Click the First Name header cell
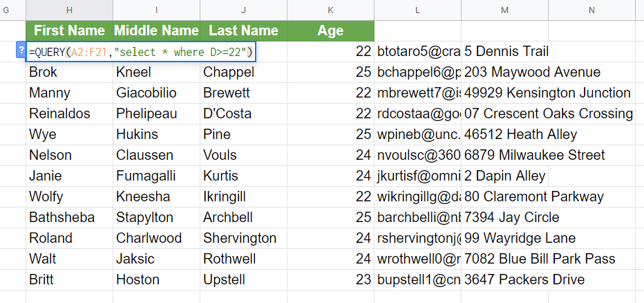The height and width of the screenshot is (303, 644). [x=69, y=30]
